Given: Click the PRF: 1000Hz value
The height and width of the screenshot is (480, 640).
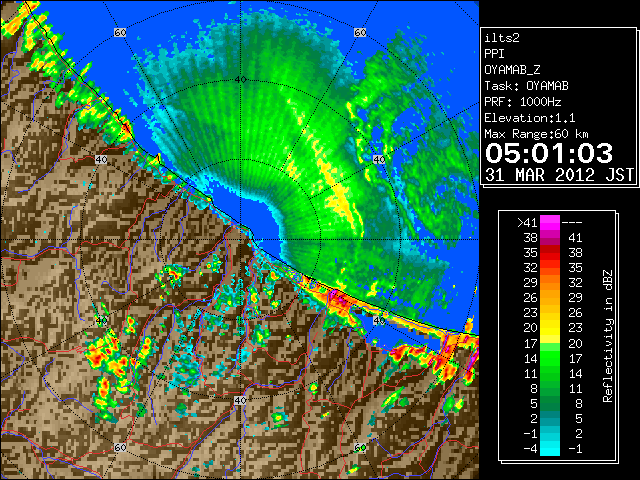Looking at the screenshot, I should pos(523,102).
